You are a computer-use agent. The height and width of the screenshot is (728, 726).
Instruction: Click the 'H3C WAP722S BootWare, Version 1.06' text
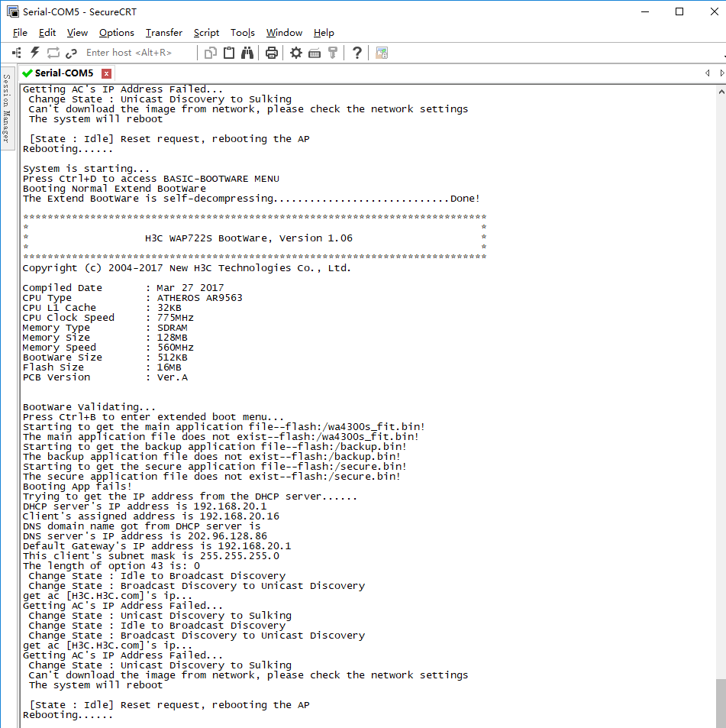click(x=249, y=238)
